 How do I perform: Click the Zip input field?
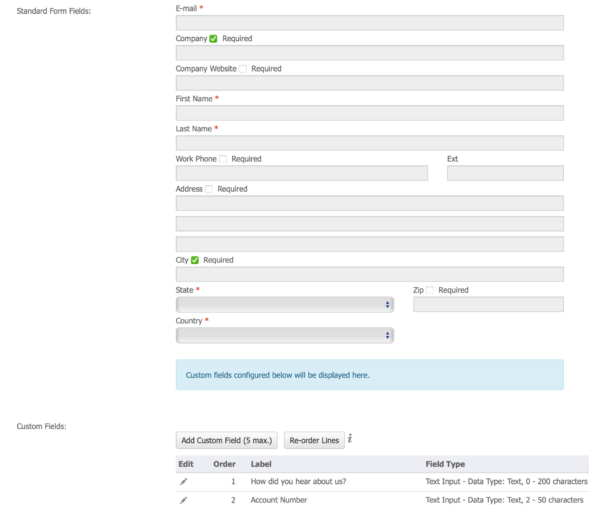click(x=488, y=304)
